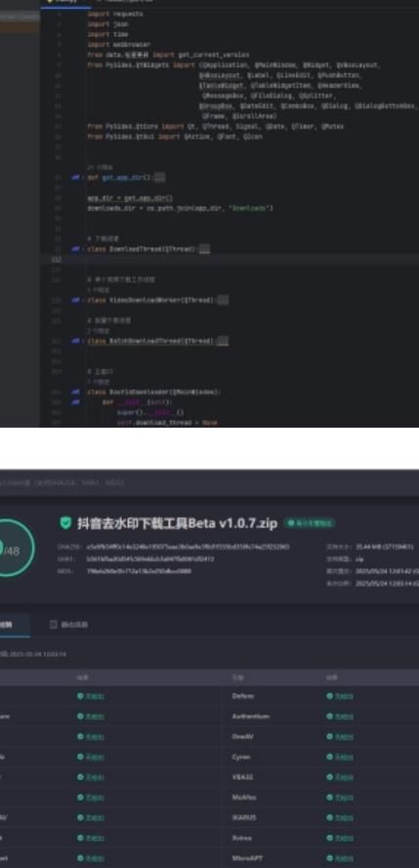Click the gutter icon beside class VideoDownloadWorker
The width and height of the screenshot is (419, 868).
(75, 300)
